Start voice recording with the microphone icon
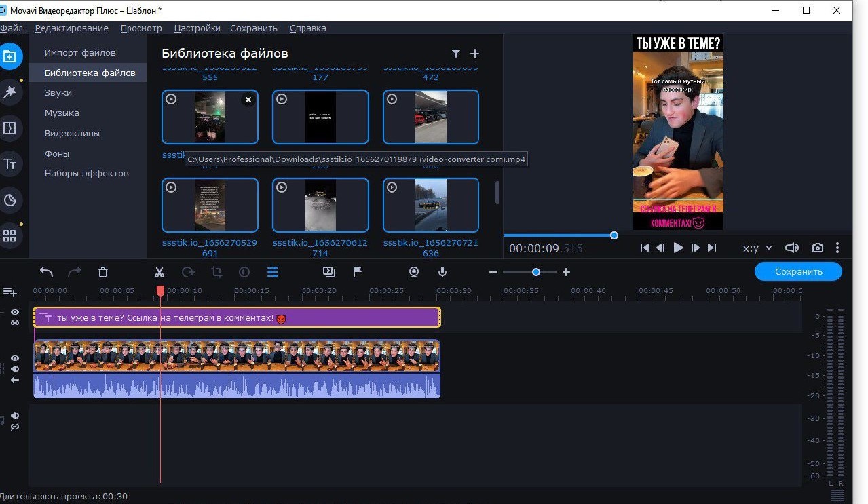The height and width of the screenshot is (504, 868). tap(442, 272)
